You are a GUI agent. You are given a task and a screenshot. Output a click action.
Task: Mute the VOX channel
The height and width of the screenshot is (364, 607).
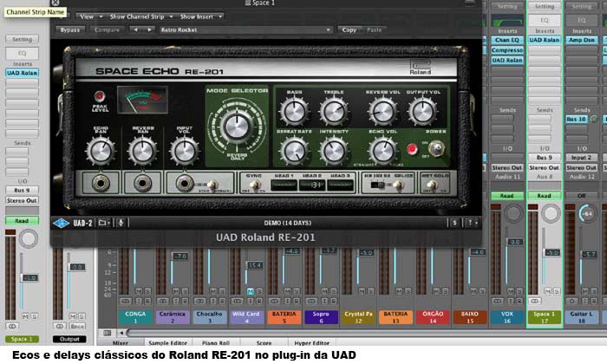pyautogui.click(x=511, y=291)
